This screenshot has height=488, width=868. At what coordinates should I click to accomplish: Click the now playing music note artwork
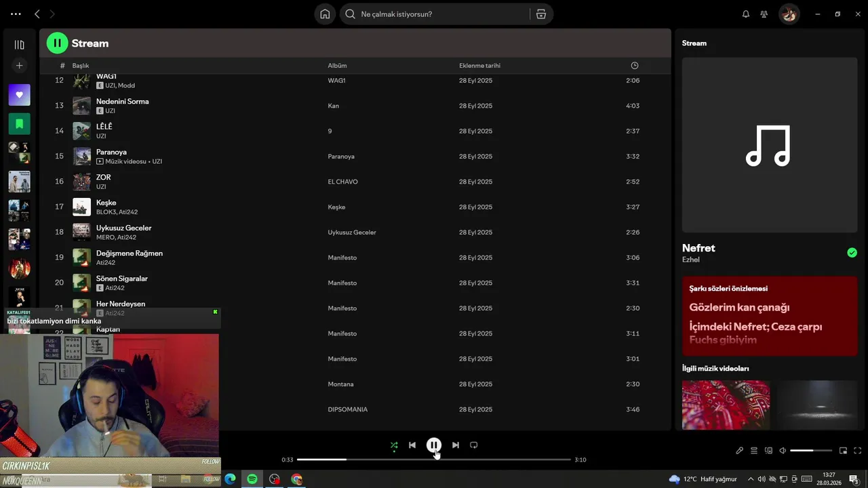pos(769,145)
